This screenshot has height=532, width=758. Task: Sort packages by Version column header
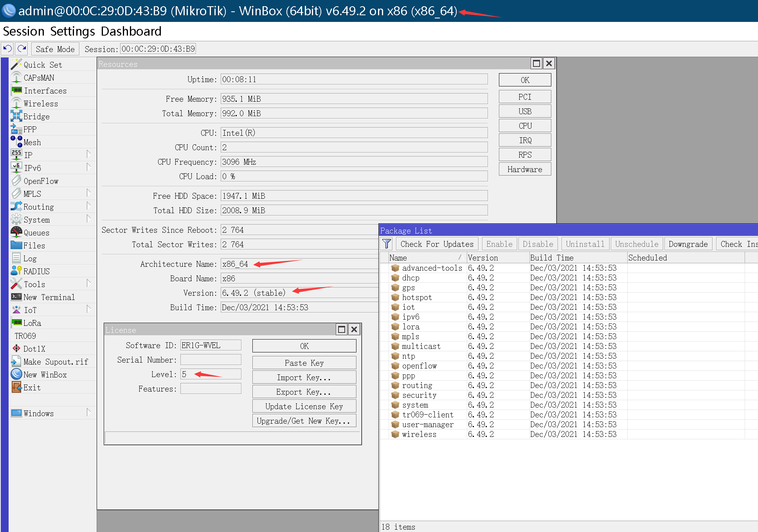click(498, 257)
